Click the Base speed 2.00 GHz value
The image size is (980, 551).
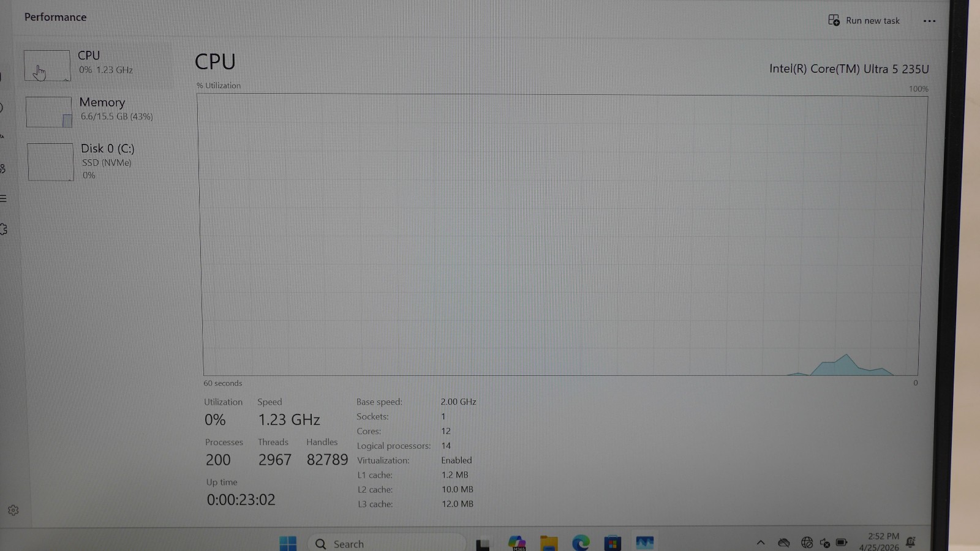click(458, 402)
